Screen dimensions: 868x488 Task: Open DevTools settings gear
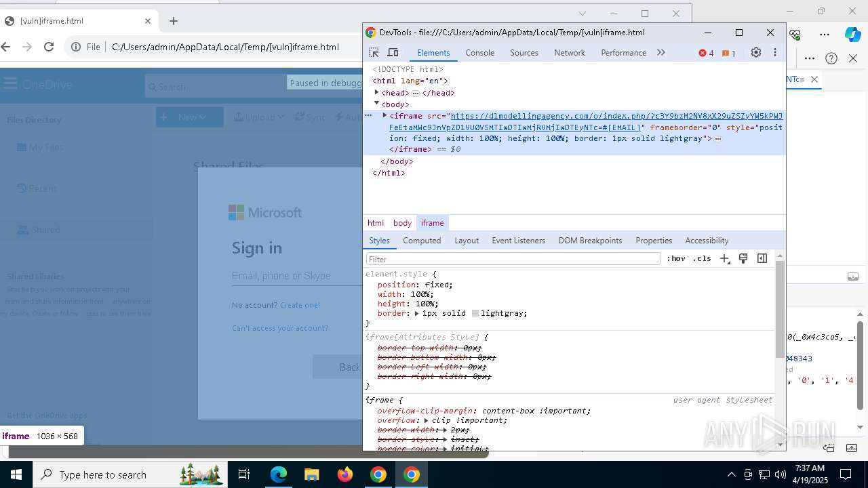coord(756,52)
